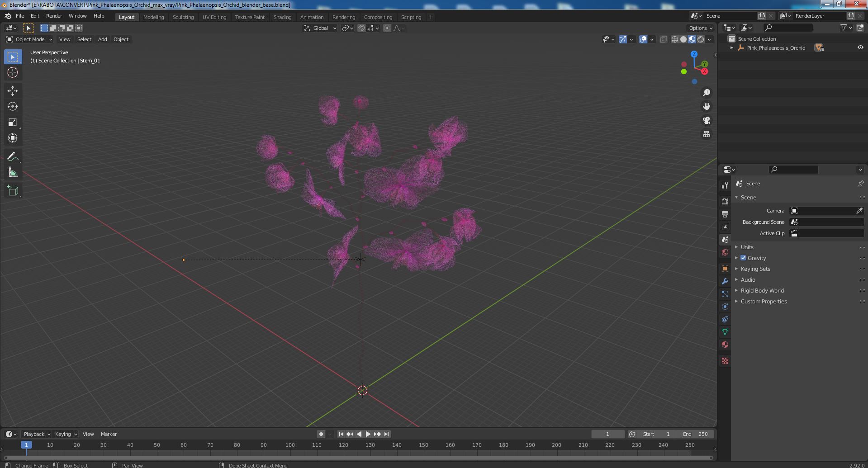This screenshot has width=868, height=468.
Task: Toggle auto keying record button
Action: (x=321, y=434)
